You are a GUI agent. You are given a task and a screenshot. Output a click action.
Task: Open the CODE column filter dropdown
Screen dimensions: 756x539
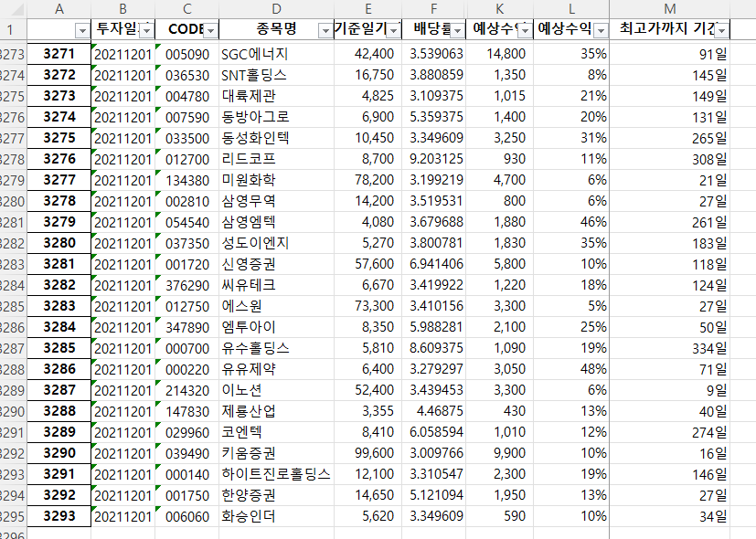point(210,31)
